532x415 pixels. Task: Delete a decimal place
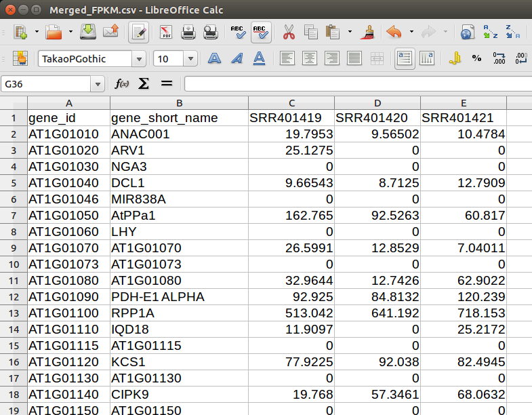[x=521, y=58]
